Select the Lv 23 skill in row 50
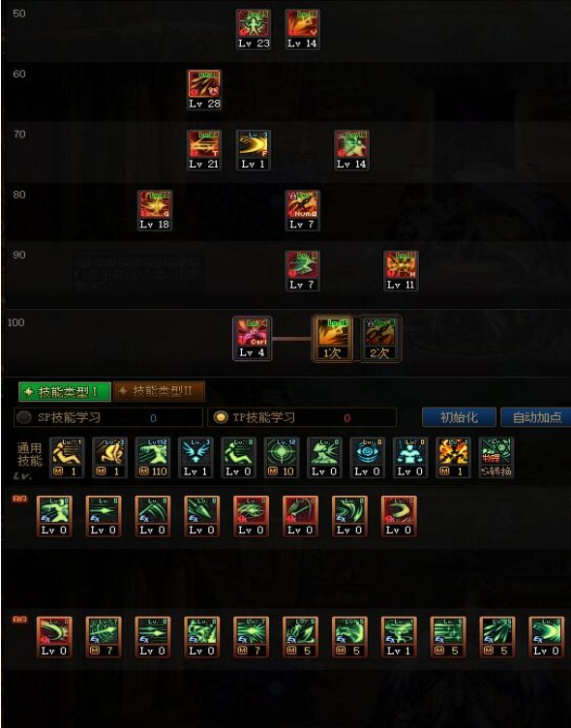571x728 pixels. [254, 30]
